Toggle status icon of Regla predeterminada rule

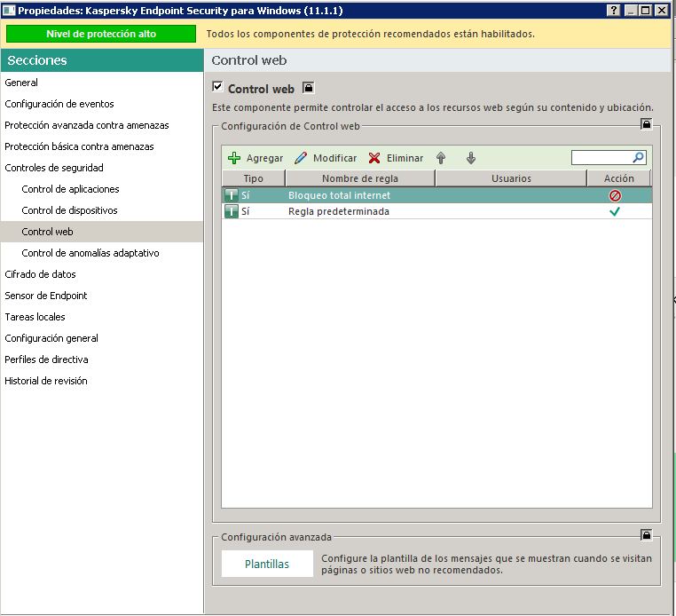[x=231, y=211]
